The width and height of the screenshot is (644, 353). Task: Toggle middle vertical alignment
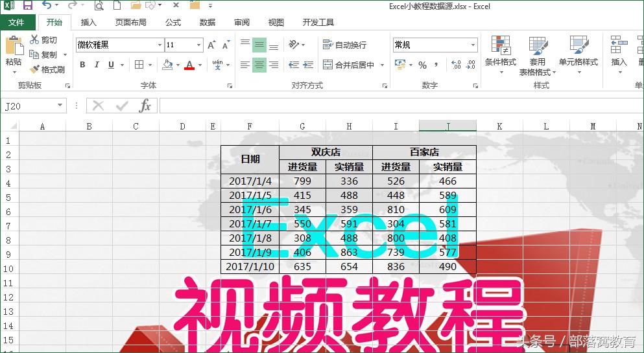(x=259, y=44)
